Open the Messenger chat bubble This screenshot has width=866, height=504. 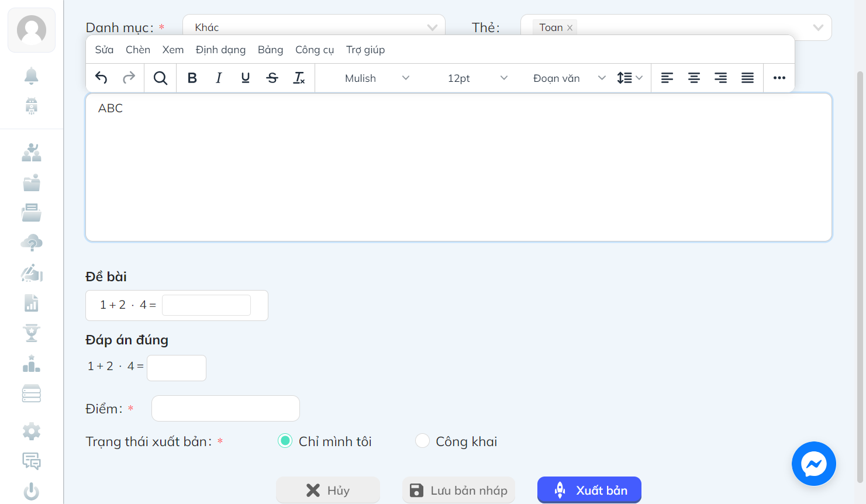(x=814, y=464)
